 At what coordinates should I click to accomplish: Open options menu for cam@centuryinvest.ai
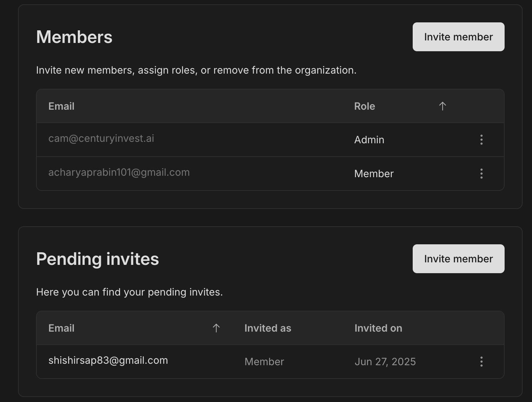click(x=481, y=140)
